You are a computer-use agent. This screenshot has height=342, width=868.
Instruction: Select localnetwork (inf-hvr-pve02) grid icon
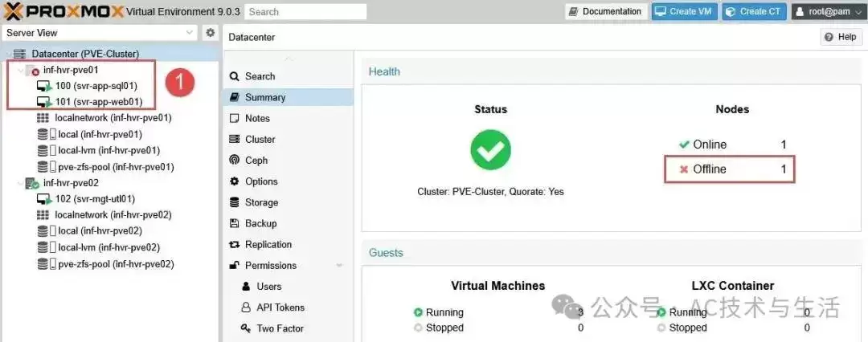(43, 214)
